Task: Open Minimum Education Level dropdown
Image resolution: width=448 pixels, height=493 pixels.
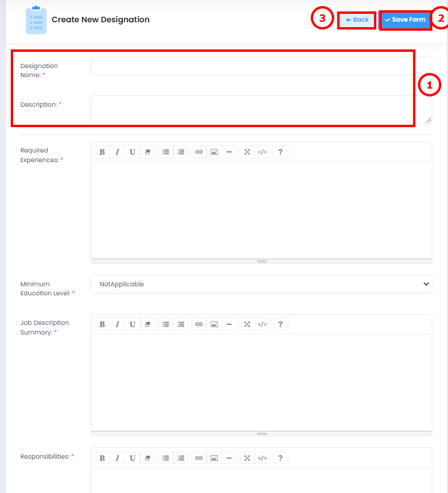Action: point(261,284)
